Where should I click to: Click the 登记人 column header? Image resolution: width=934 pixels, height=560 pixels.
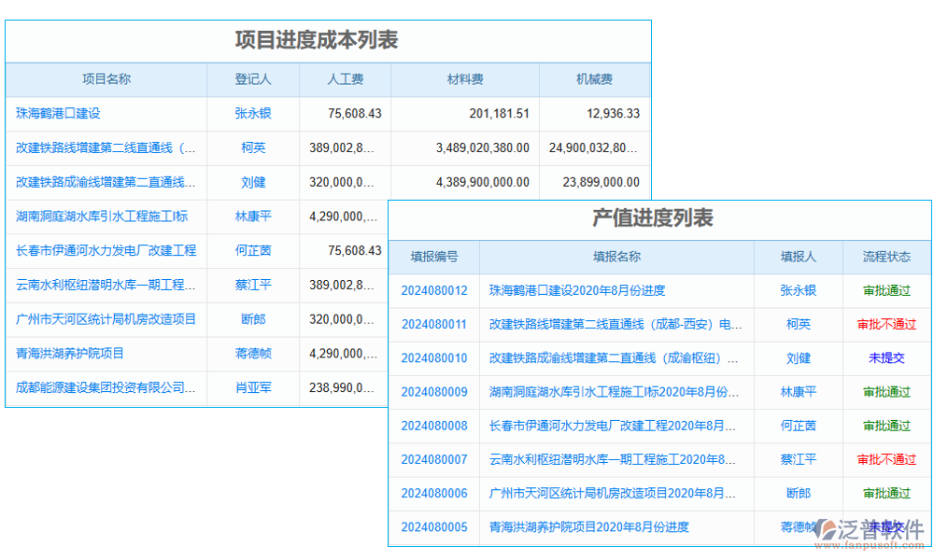pyautogui.click(x=253, y=80)
